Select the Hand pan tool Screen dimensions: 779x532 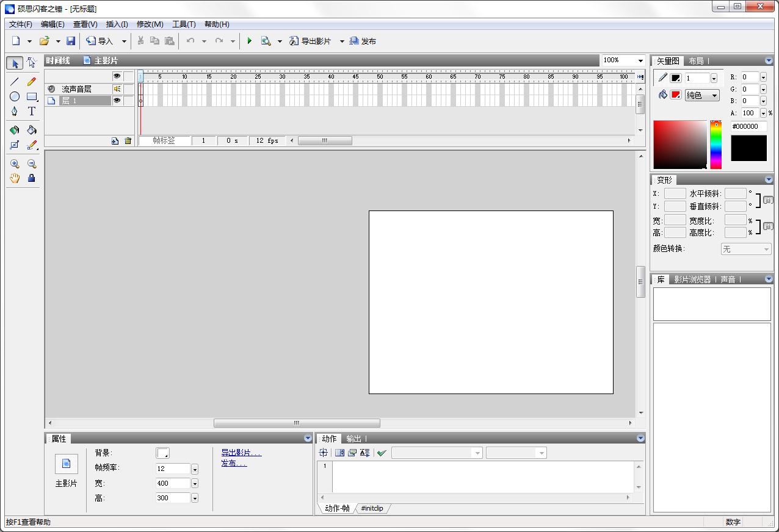(x=15, y=178)
